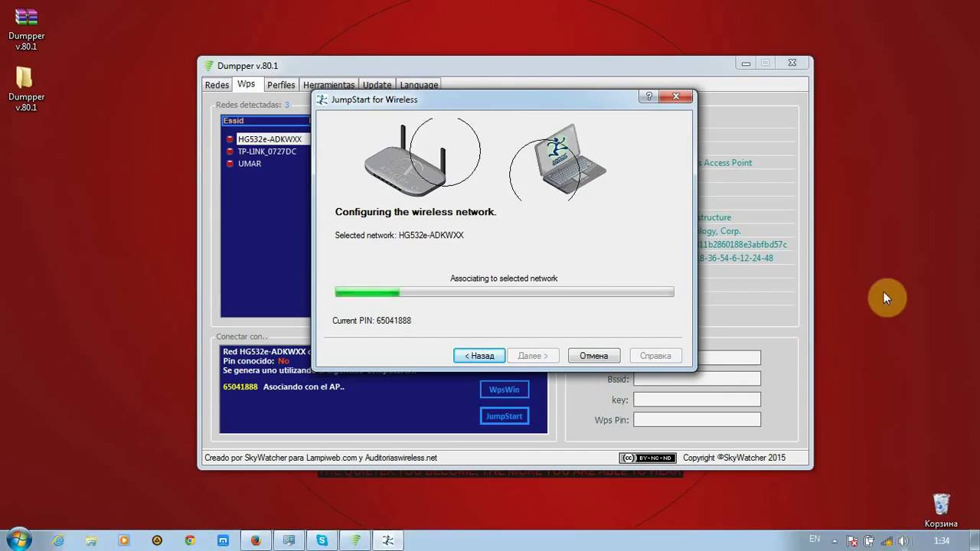Click the JumpStart button in Dumpper
Screen dimensions: 980x551
tap(504, 416)
